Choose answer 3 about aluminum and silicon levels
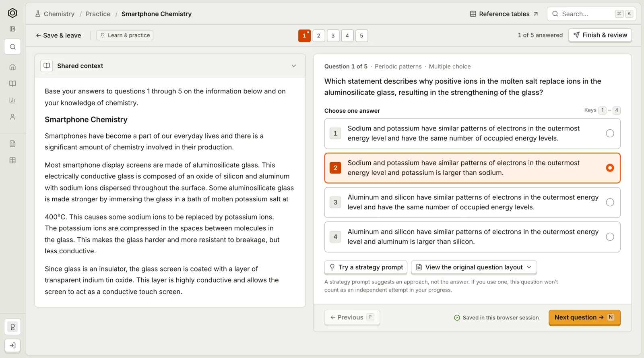 tap(472, 203)
